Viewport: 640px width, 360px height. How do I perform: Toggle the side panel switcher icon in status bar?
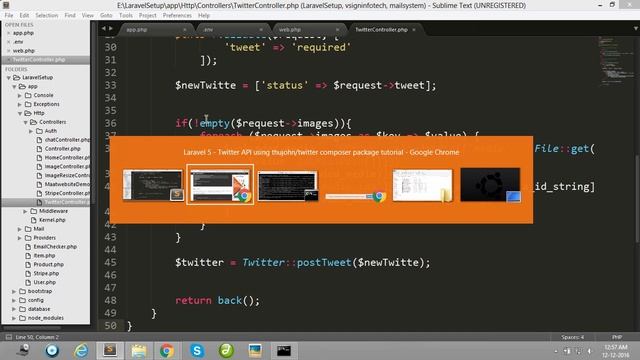pos(9,337)
